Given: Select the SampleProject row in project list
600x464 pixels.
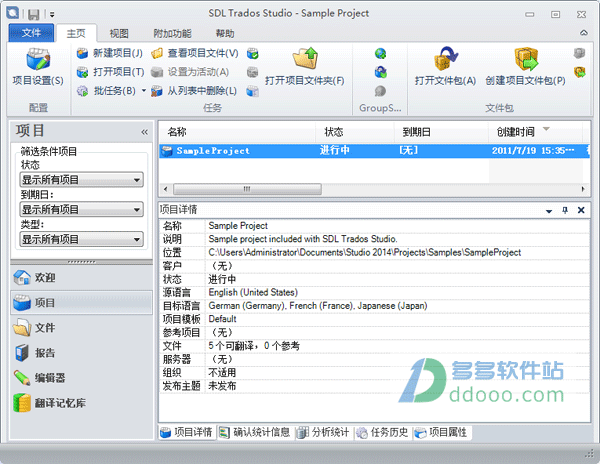Looking at the screenshot, I should click(x=375, y=151).
